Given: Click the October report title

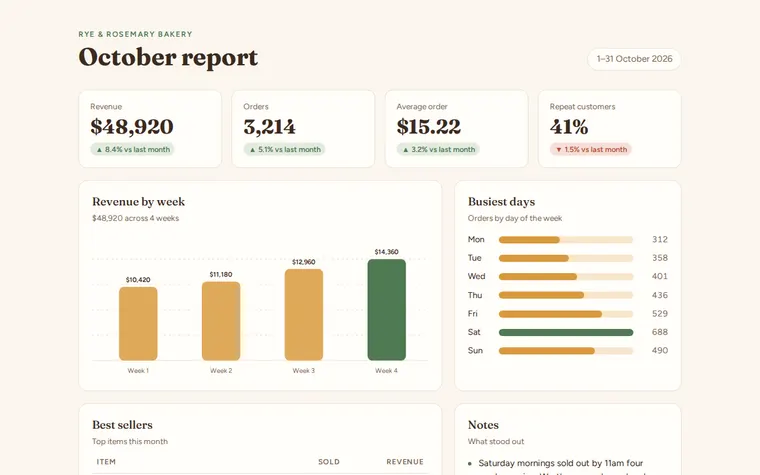Looking at the screenshot, I should (x=168, y=58).
